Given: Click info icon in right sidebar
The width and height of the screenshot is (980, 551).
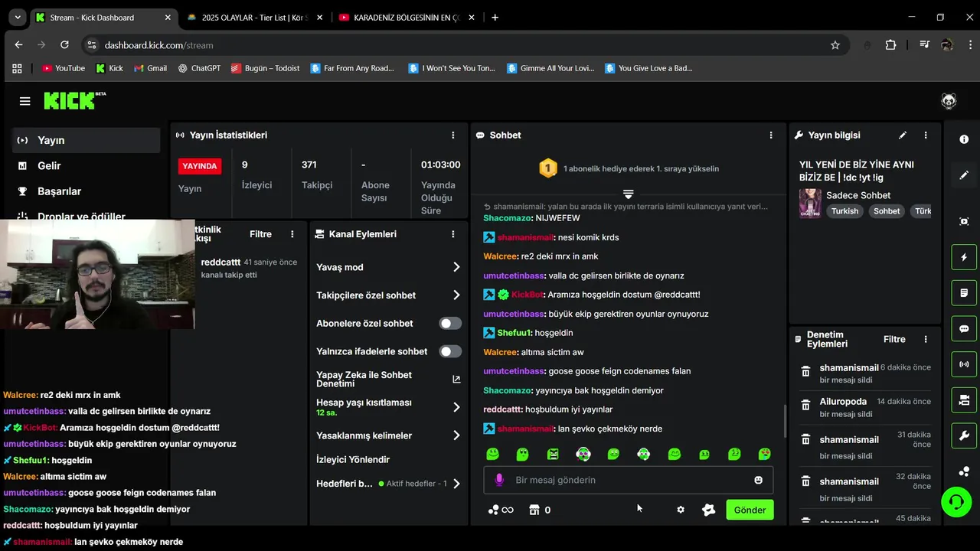Looking at the screenshot, I should pyautogui.click(x=964, y=139).
